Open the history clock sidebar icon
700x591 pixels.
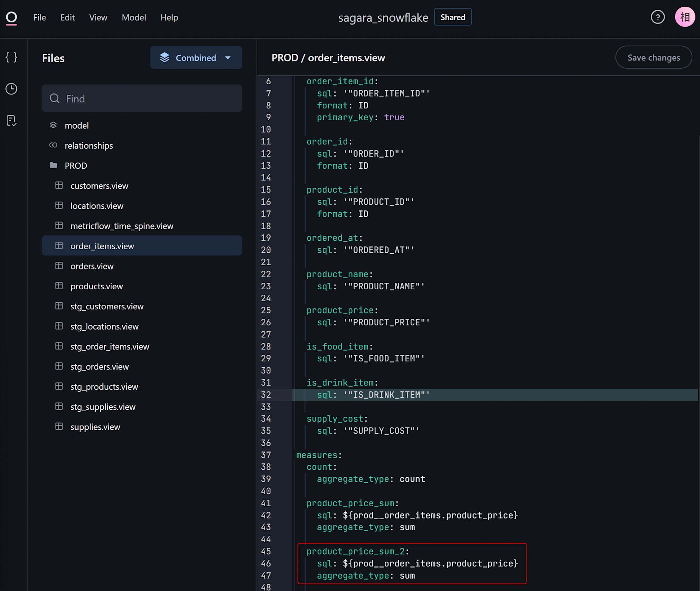[12, 89]
